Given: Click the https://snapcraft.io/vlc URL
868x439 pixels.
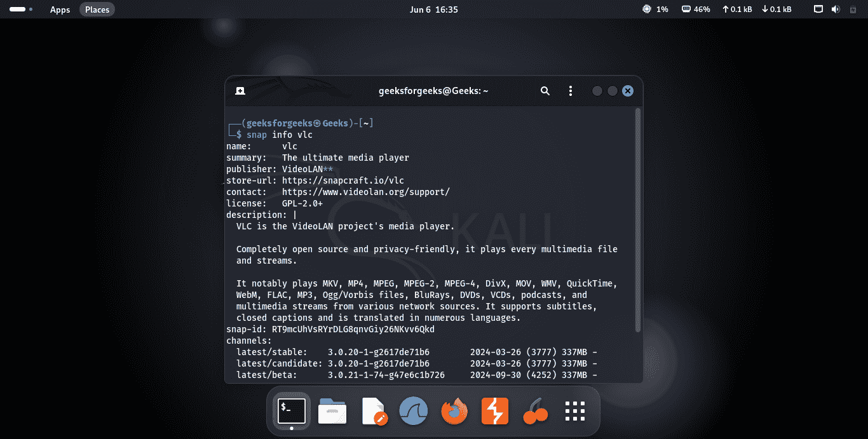Looking at the screenshot, I should (x=343, y=180).
